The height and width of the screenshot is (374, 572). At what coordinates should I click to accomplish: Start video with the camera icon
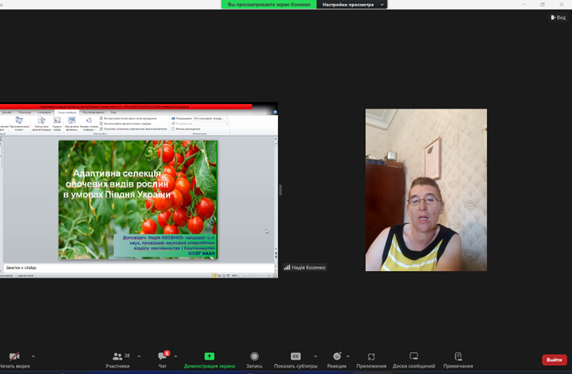(x=14, y=356)
